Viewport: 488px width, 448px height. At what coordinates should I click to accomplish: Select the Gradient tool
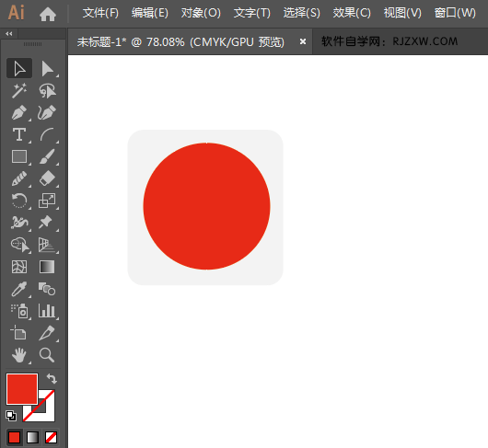(47, 267)
